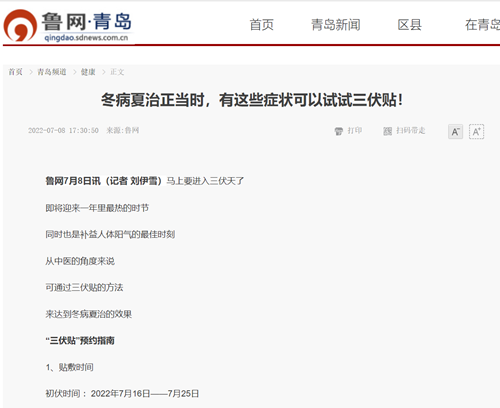Click the source label 来源:鲁网
The image size is (500, 408).
122,131
